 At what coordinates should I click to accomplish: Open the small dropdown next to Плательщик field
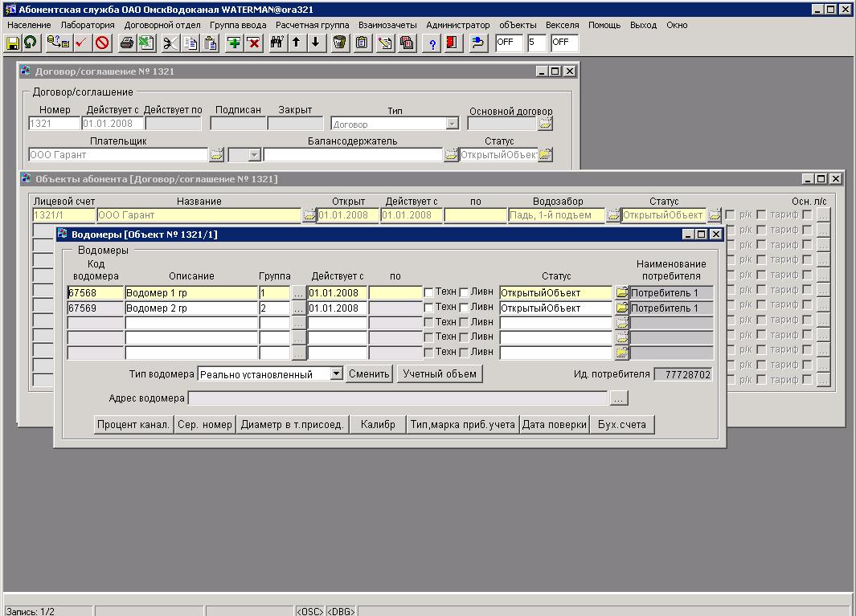pyautogui.click(x=254, y=155)
